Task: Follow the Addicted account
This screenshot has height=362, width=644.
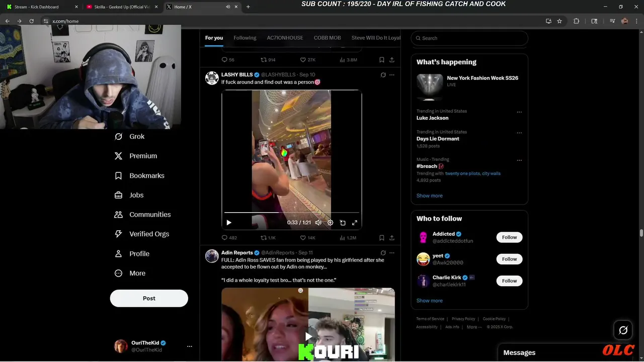Action: [509, 237]
